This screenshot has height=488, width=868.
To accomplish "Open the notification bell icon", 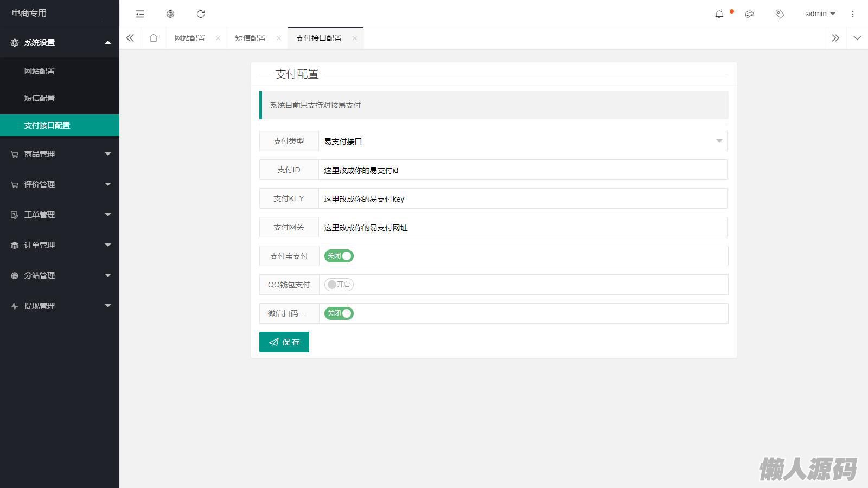I will coord(719,14).
